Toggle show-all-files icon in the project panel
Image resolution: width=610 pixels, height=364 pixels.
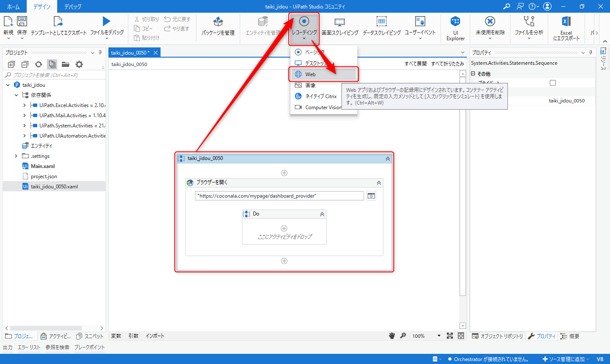pos(52,64)
